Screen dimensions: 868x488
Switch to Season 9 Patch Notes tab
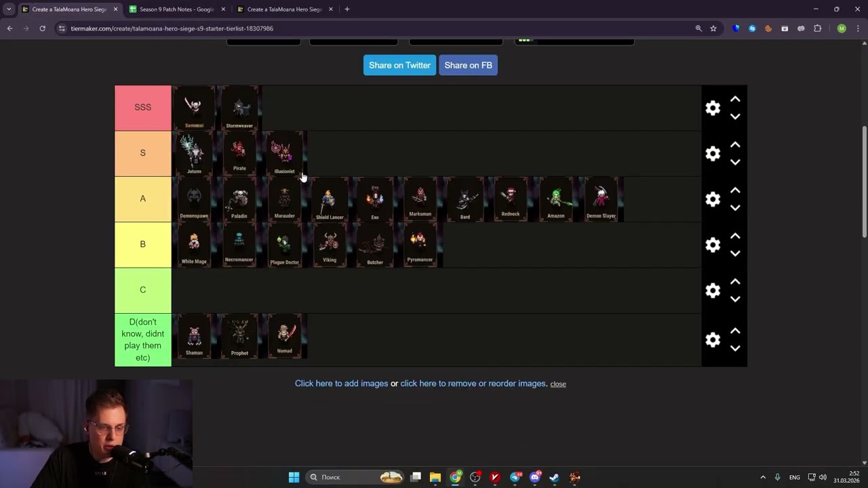[x=176, y=9]
